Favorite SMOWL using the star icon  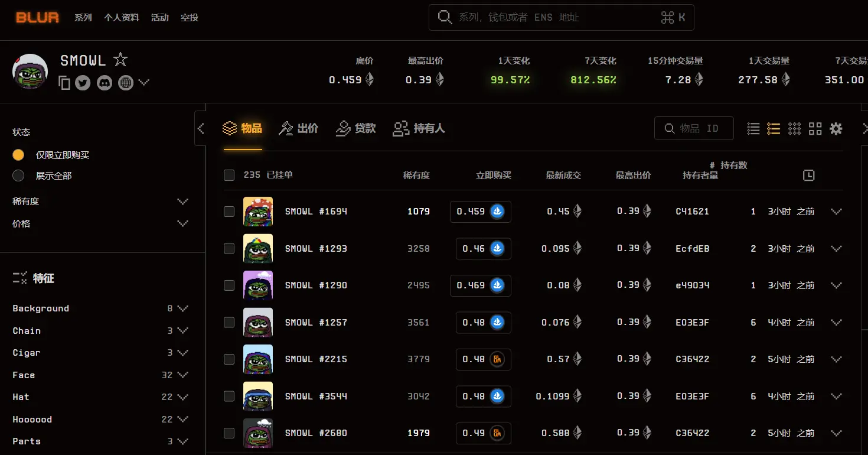(x=120, y=59)
